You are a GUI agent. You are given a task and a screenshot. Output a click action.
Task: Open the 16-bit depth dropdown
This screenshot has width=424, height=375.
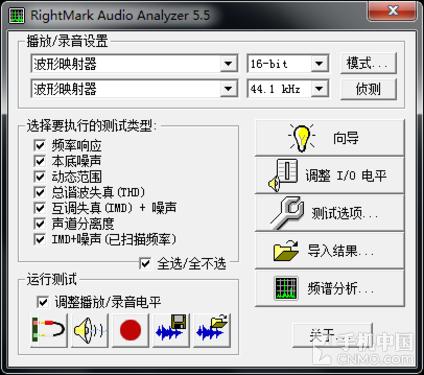pyautogui.click(x=319, y=63)
